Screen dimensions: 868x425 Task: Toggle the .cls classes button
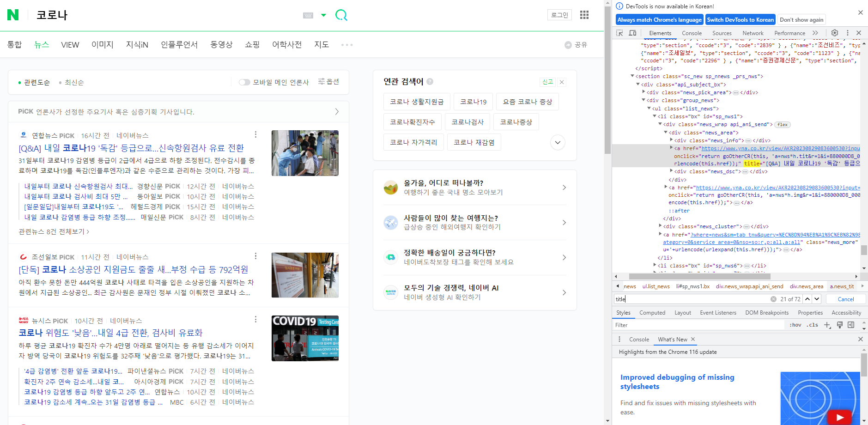(813, 325)
